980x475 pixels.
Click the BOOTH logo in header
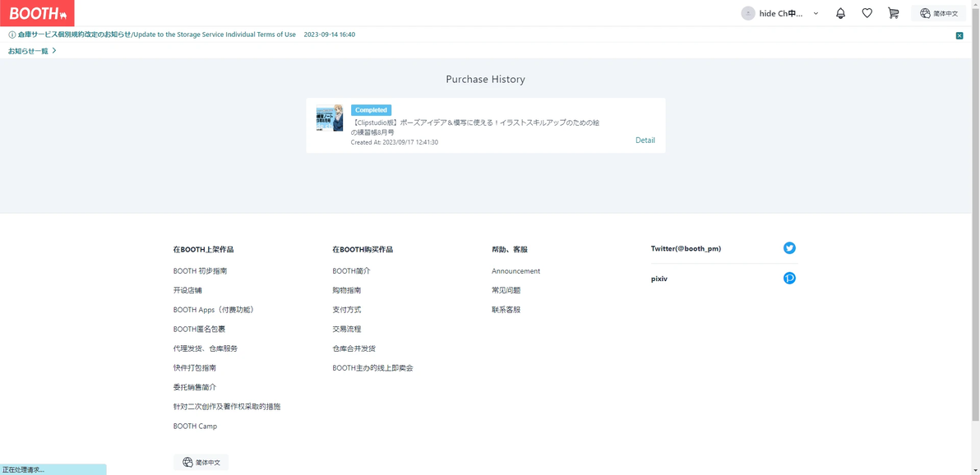38,13
